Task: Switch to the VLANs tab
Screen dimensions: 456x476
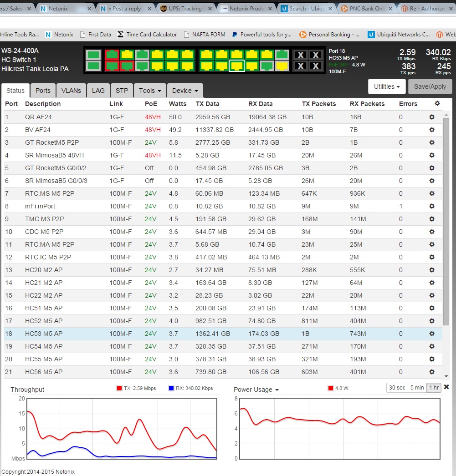Action: coord(71,90)
